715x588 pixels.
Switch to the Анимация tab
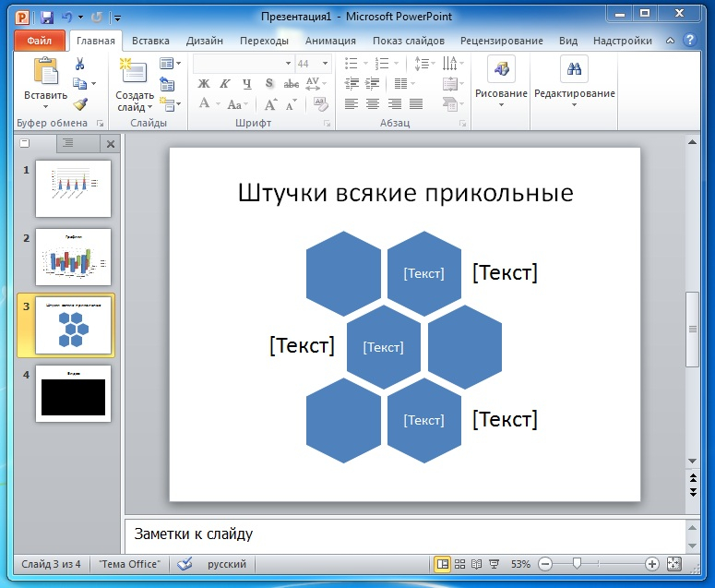tap(330, 41)
